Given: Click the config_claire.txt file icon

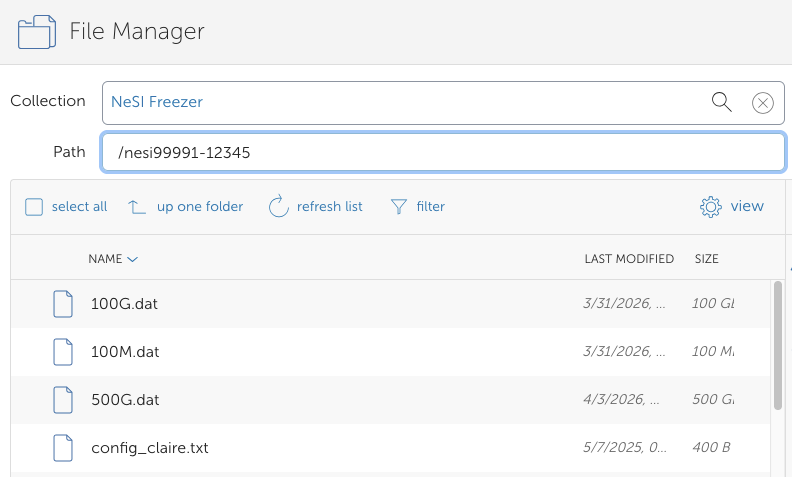Looking at the screenshot, I should point(63,448).
